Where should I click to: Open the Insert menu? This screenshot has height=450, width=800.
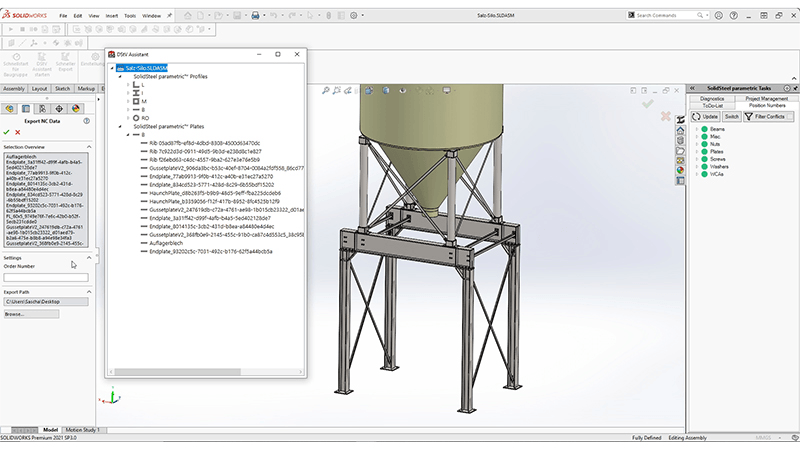110,16
